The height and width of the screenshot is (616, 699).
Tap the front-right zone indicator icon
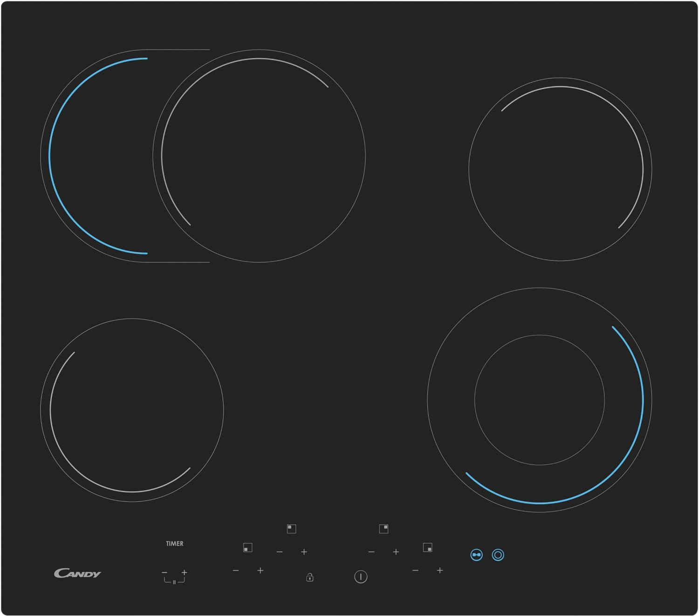[x=427, y=548]
